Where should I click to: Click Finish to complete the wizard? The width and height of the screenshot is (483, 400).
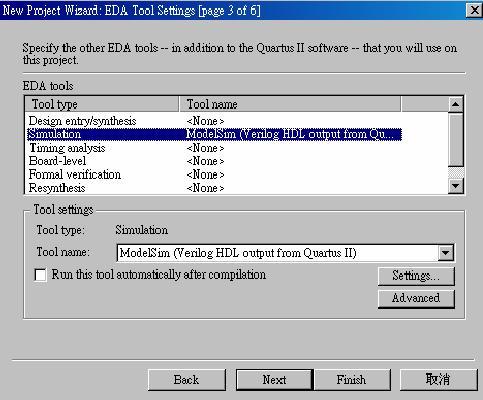click(x=352, y=380)
